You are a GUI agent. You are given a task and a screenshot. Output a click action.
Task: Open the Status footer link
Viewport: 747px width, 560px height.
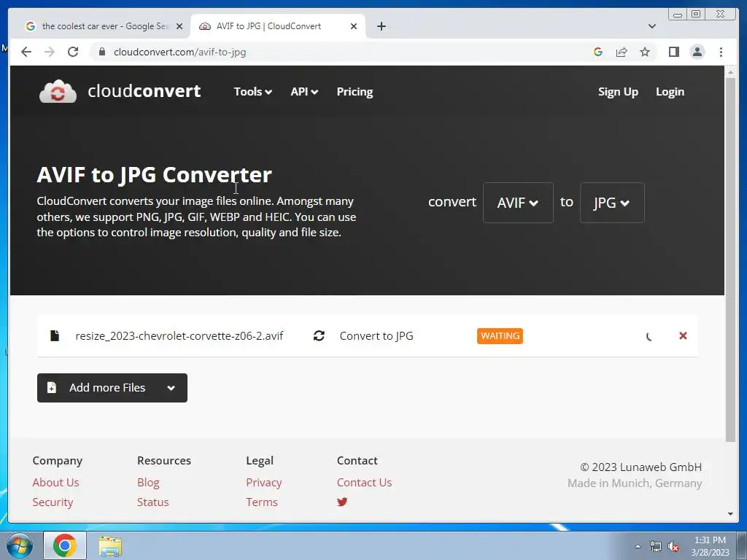pos(153,502)
